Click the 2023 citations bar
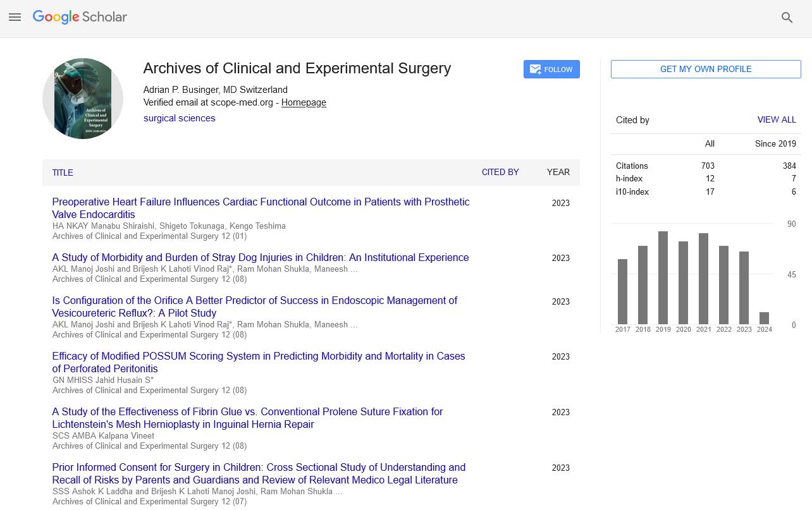The image size is (812, 510). click(x=744, y=288)
